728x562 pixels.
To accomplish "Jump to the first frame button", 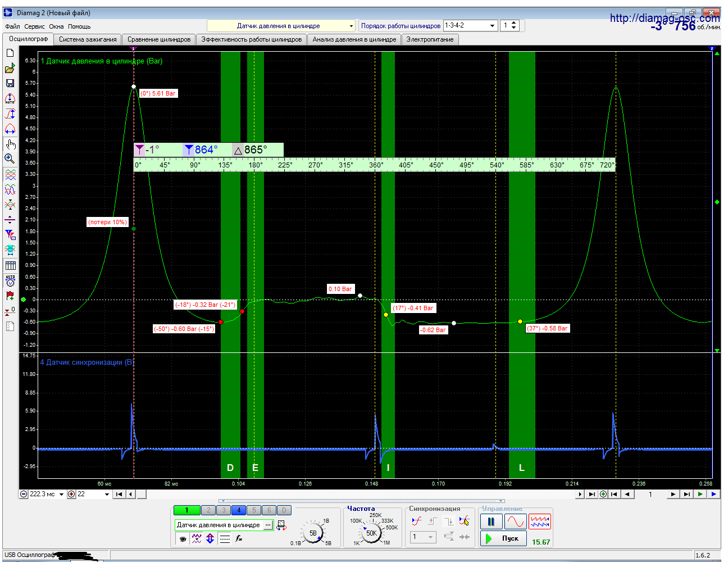I will pos(119,495).
